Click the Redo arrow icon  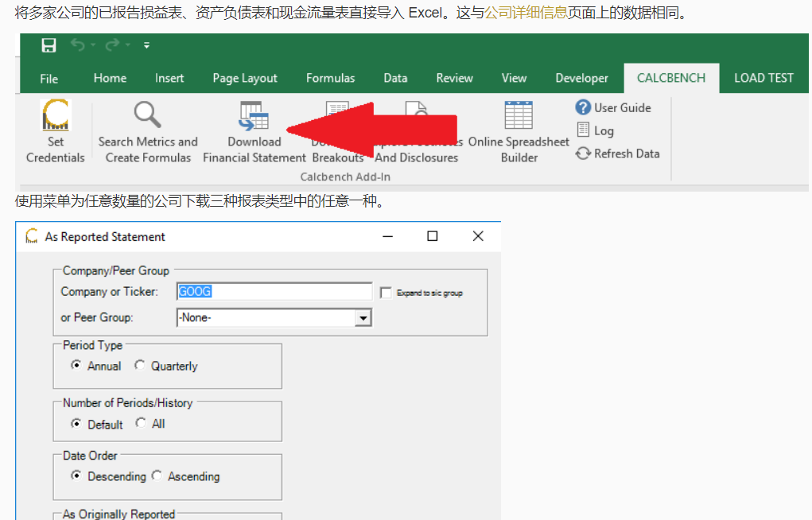[112, 45]
